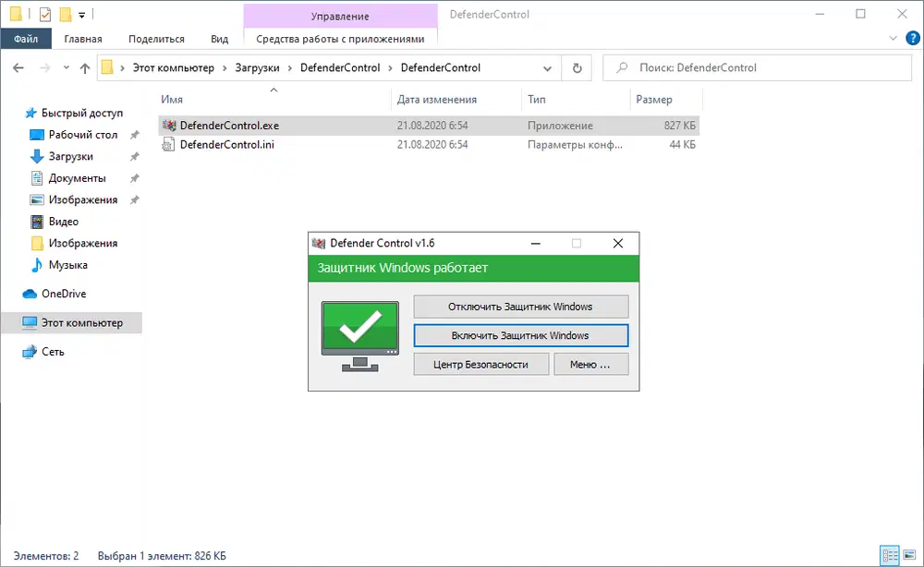The width and height of the screenshot is (924, 567).
Task: Close the Defender Control v1.6 window
Action: pyautogui.click(x=617, y=243)
